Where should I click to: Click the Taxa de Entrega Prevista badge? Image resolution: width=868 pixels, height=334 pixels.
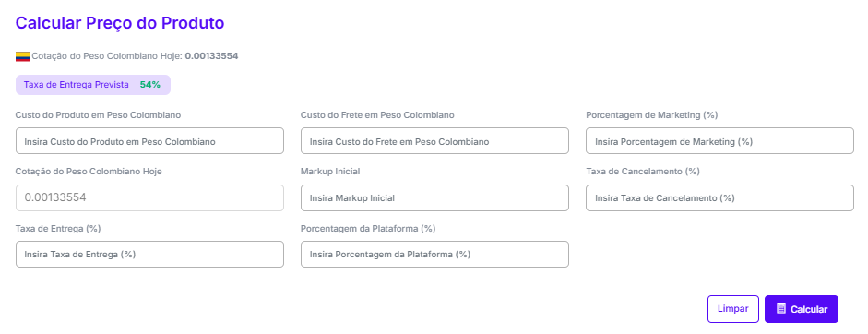(93, 85)
